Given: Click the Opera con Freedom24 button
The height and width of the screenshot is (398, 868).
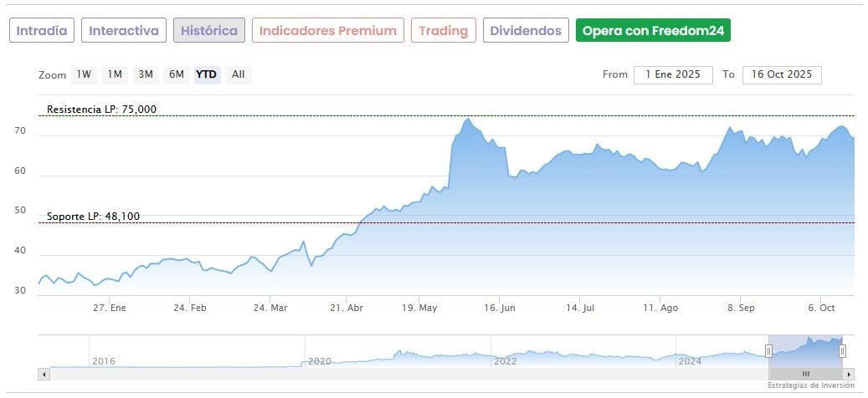Looking at the screenshot, I should [x=654, y=31].
